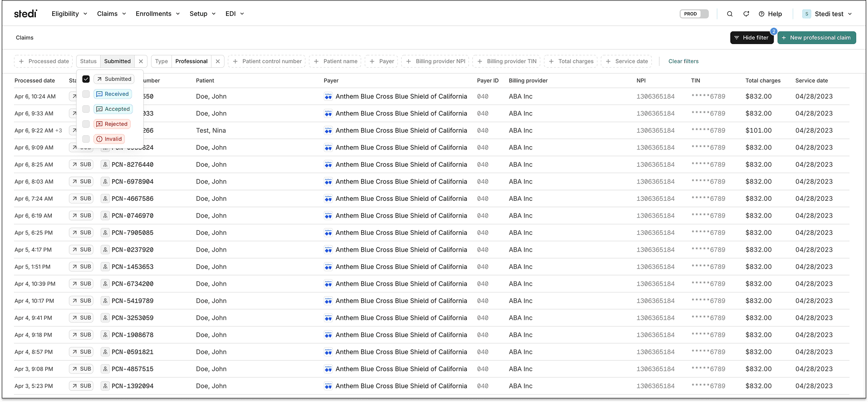The image size is (868, 402).
Task: Click patient icon beside PCN-3253059
Action: coord(105,318)
